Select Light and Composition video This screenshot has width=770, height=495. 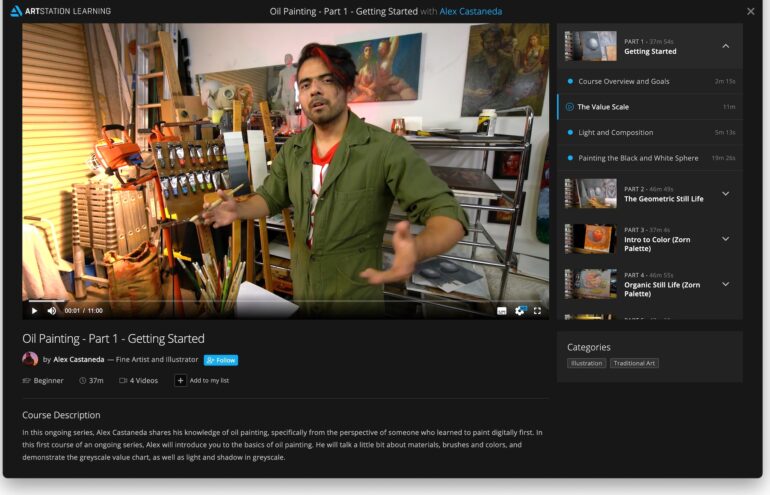650,133
